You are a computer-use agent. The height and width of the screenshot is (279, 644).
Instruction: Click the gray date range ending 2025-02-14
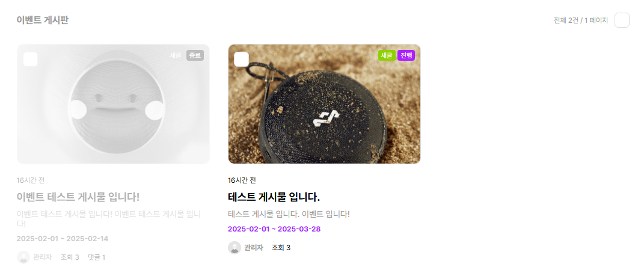(x=63, y=239)
